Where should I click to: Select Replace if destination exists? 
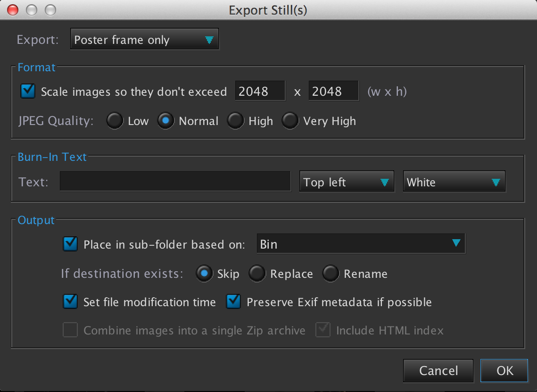pos(257,274)
